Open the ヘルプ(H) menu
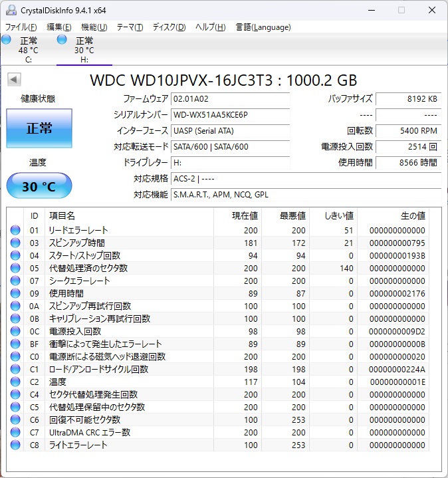This screenshot has width=448, height=478. [x=211, y=27]
